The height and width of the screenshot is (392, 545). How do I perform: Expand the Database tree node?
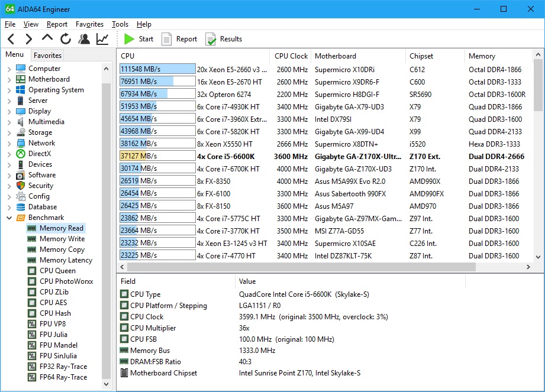(9, 208)
